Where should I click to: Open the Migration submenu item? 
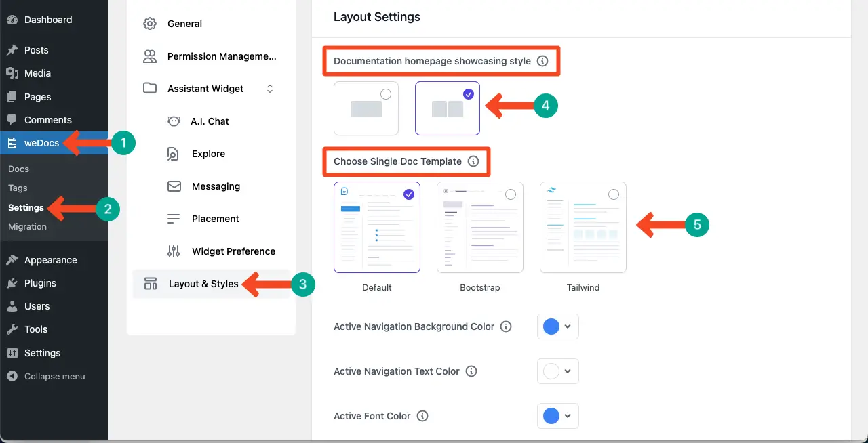pos(27,226)
